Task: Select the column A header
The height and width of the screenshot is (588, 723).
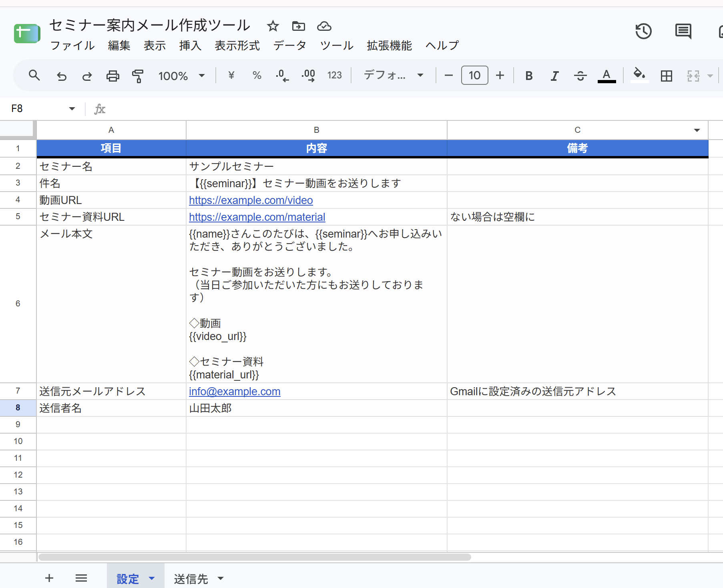Action: coord(111,130)
